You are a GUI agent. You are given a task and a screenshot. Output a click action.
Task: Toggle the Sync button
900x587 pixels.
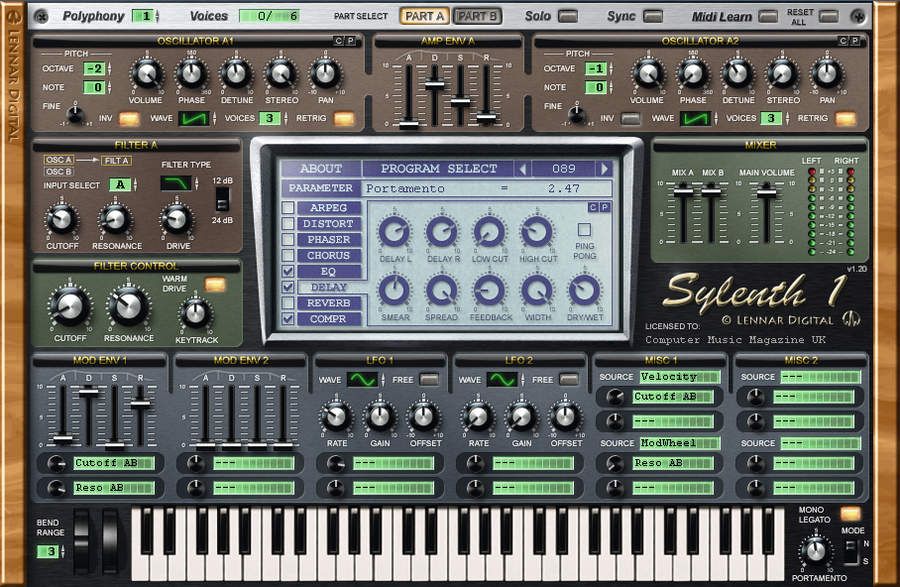click(653, 16)
